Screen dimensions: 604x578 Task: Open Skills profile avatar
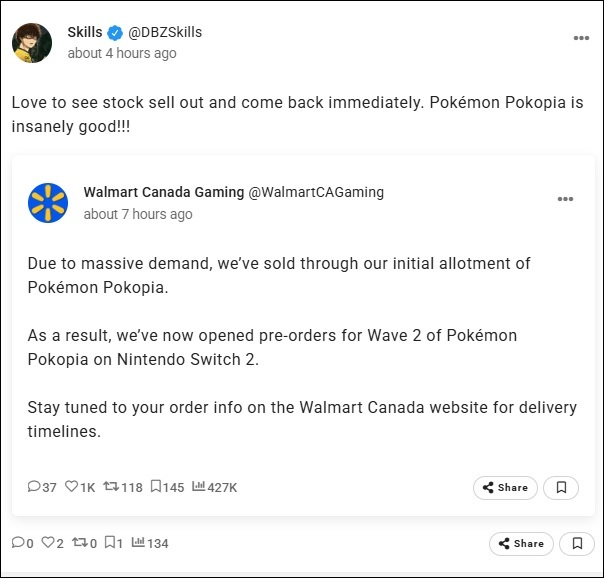point(32,42)
